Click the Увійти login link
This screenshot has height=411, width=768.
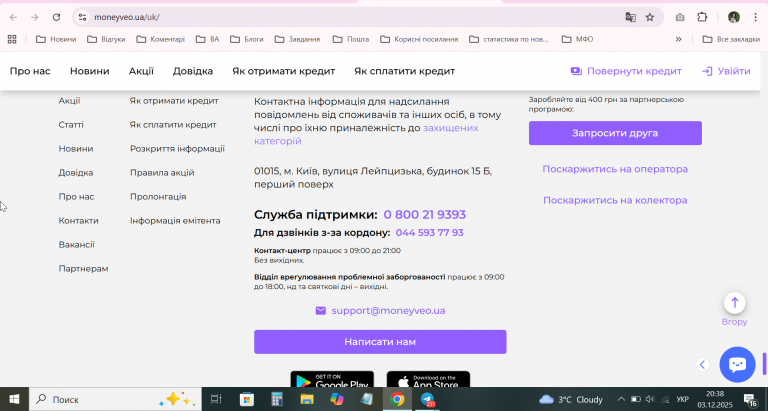(x=726, y=71)
